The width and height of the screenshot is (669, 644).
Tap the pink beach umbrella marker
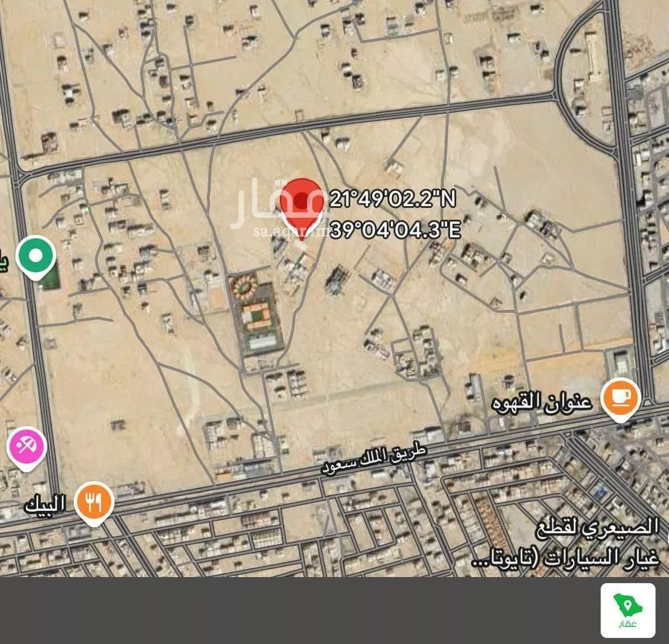pos(26,448)
